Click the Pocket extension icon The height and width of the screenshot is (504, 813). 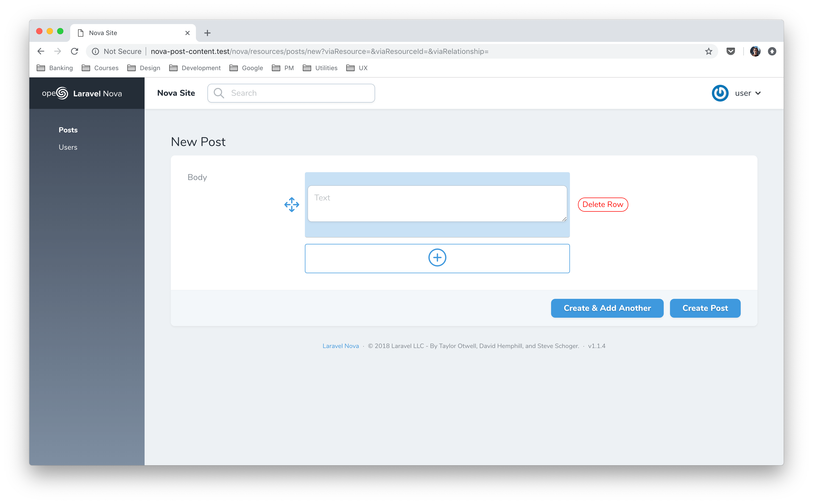[x=730, y=51]
